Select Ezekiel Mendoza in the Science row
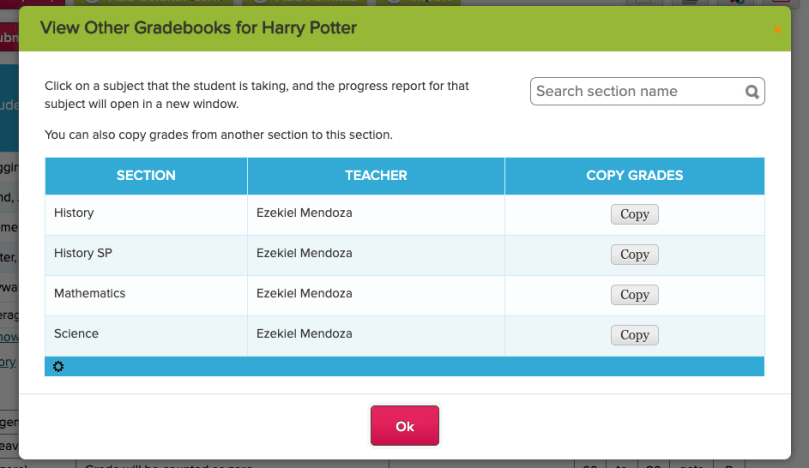Viewport: 809px width, 468px height. point(304,333)
